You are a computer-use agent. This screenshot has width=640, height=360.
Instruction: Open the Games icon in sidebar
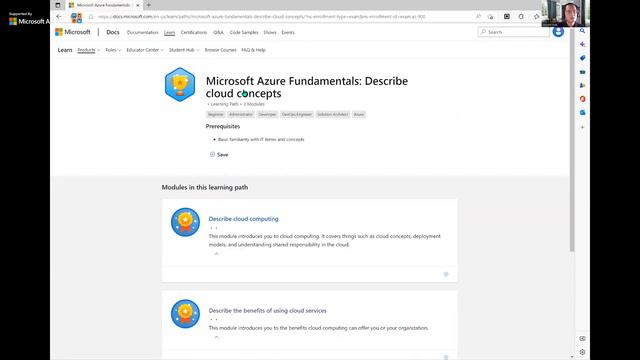point(582,85)
